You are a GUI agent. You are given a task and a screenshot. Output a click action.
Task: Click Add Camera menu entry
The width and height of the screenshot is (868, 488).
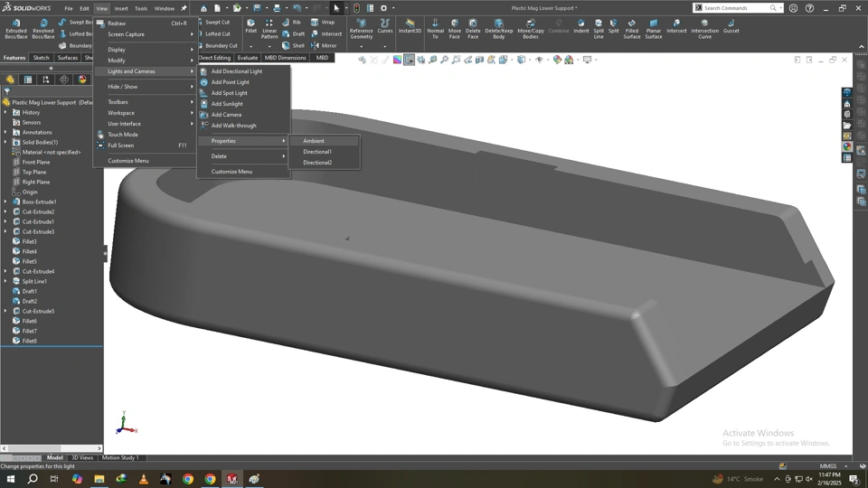pos(226,115)
